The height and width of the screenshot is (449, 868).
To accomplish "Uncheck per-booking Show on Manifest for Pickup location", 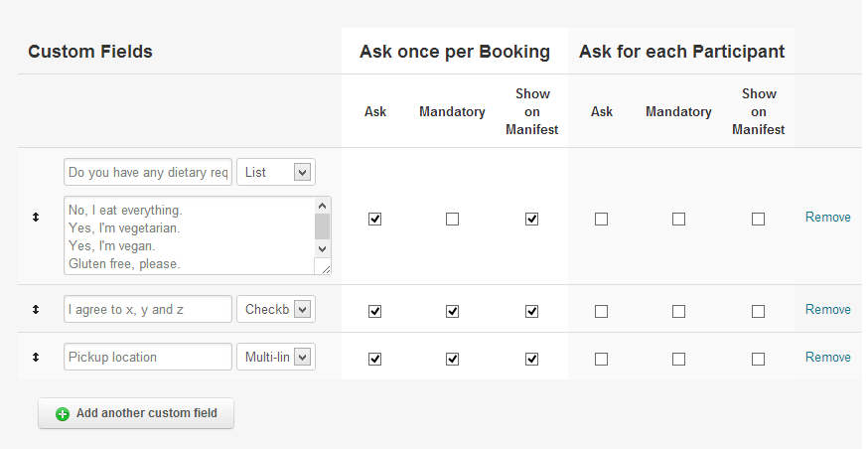I will click(531, 359).
